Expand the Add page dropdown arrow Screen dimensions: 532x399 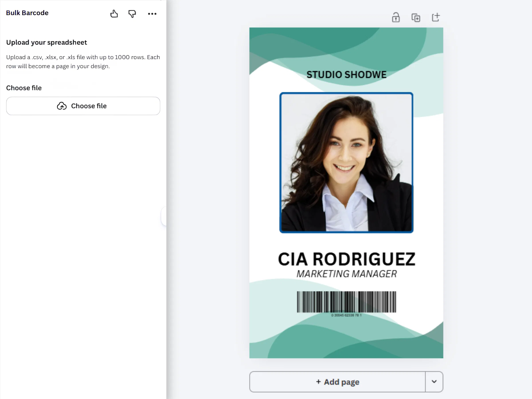pyautogui.click(x=434, y=382)
